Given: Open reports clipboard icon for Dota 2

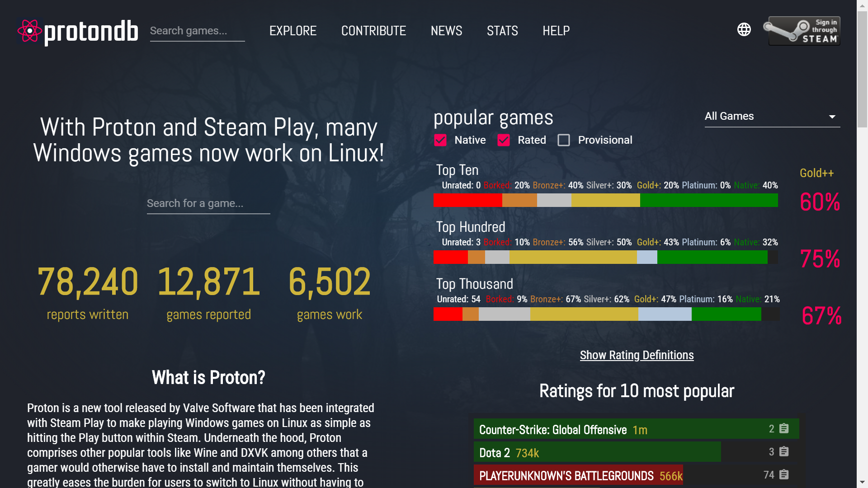Looking at the screenshot, I should [784, 451].
